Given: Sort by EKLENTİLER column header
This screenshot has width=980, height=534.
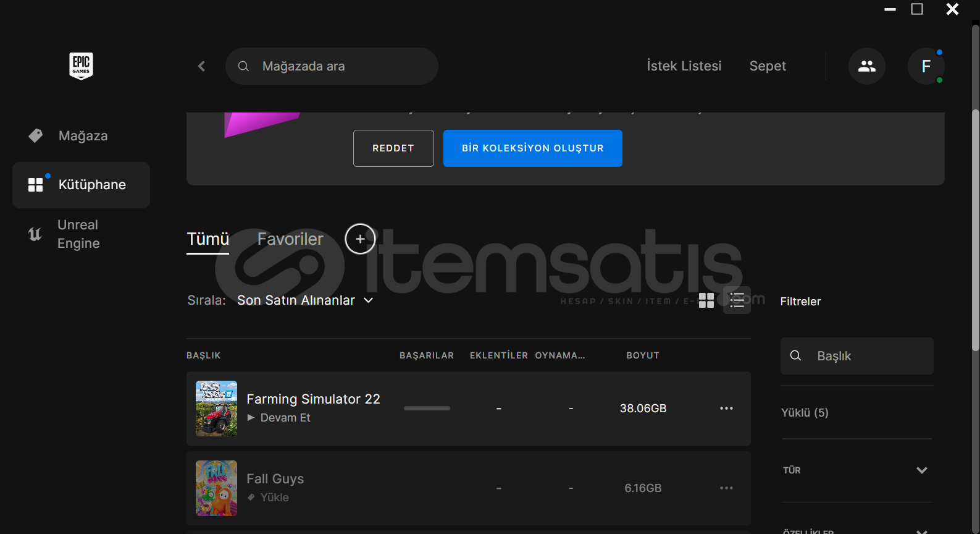Looking at the screenshot, I should (x=499, y=355).
